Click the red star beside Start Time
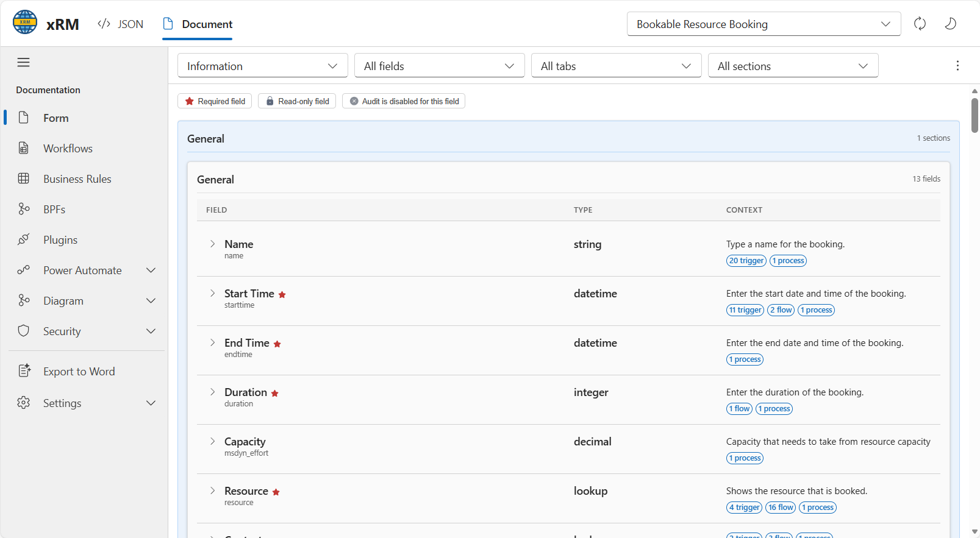Image resolution: width=980 pixels, height=538 pixels. click(x=282, y=294)
